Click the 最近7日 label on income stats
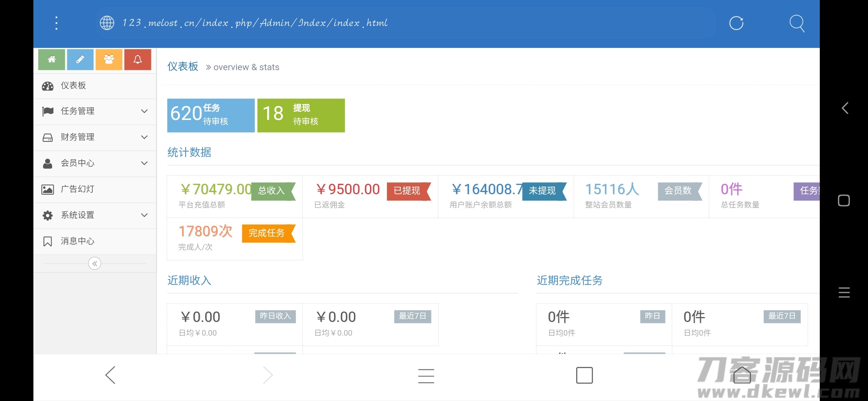This screenshot has height=401, width=868. point(412,317)
